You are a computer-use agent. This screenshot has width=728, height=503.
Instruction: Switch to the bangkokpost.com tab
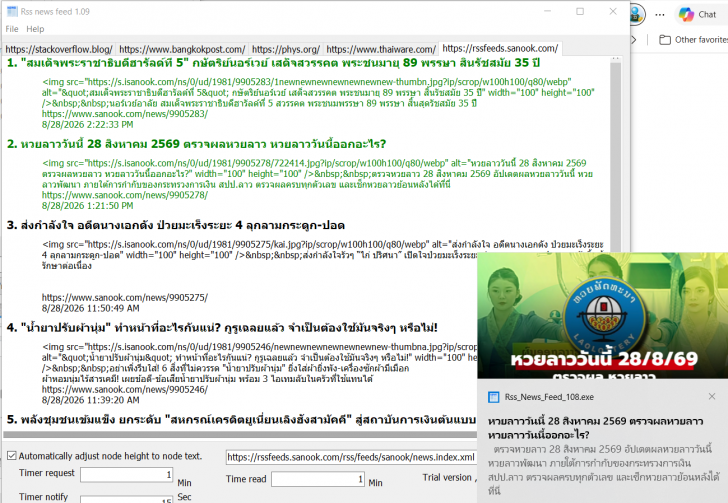click(x=182, y=49)
